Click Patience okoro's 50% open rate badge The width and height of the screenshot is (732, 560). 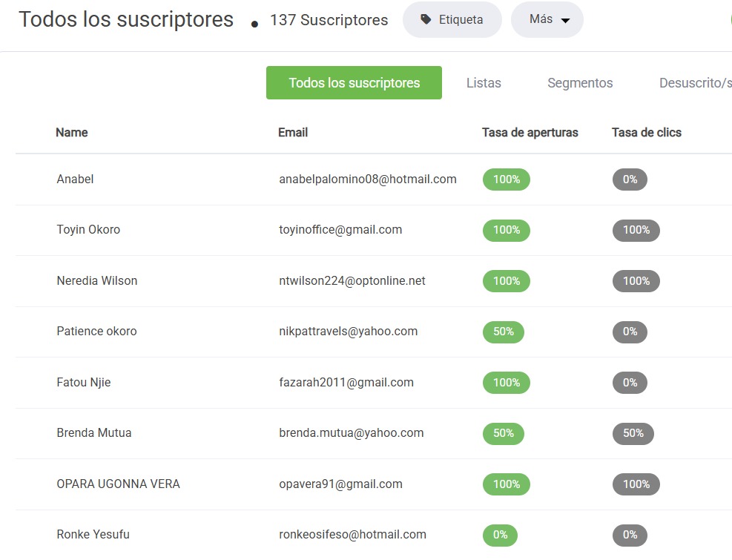click(x=504, y=332)
